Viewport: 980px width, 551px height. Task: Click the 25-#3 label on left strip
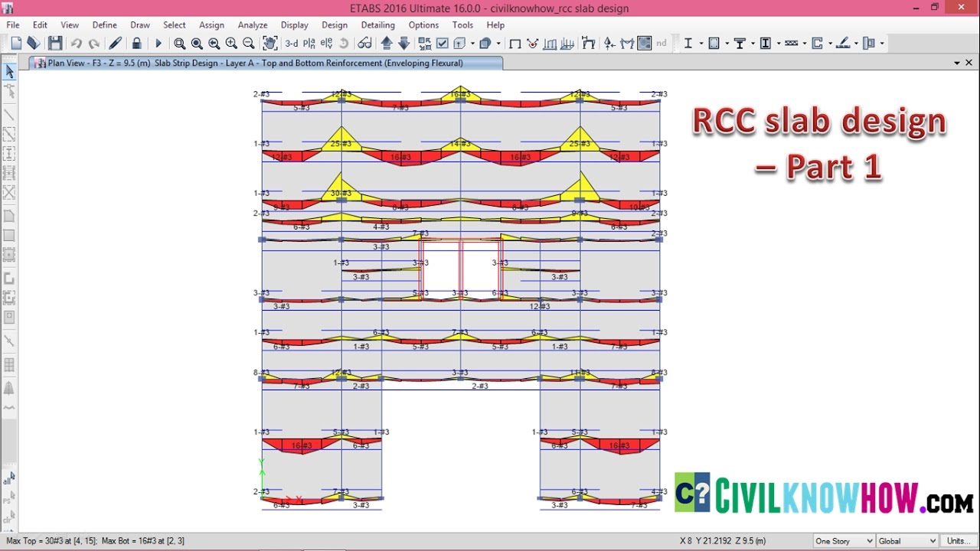341,144
